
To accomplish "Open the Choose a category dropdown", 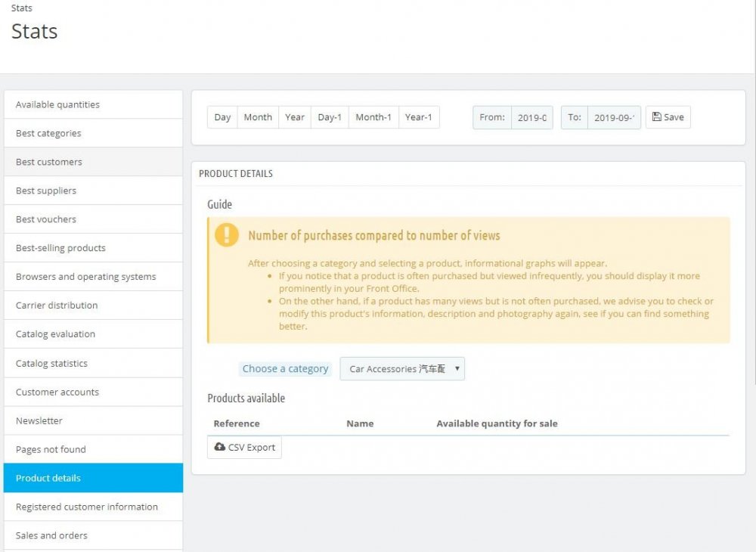I will pyautogui.click(x=401, y=369).
